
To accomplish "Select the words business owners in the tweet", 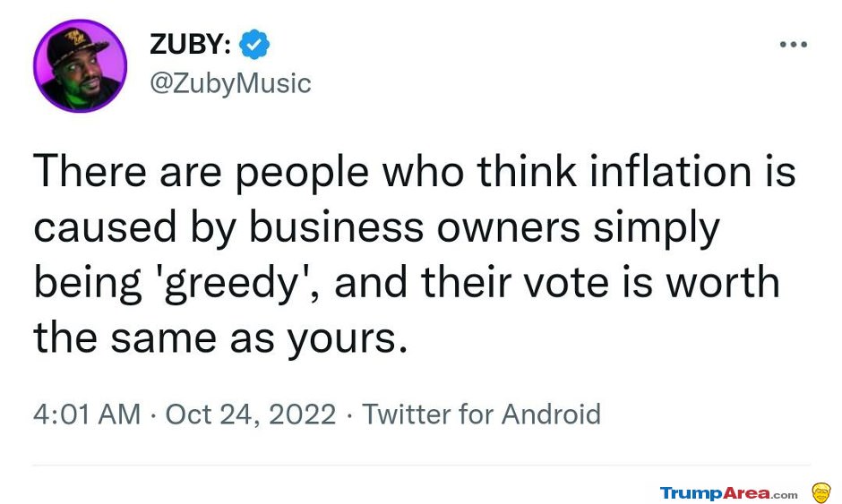I will tap(415, 226).
